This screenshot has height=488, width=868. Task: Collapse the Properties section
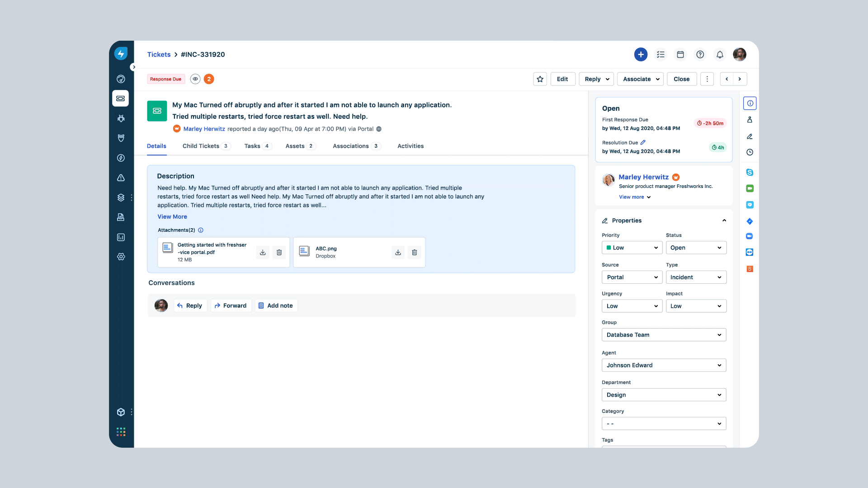point(724,221)
